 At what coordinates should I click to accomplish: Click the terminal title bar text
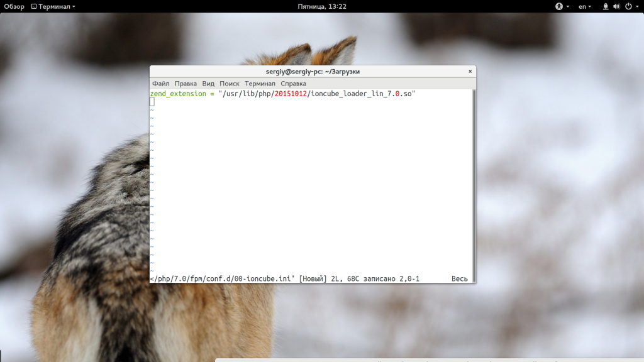[313, 72]
